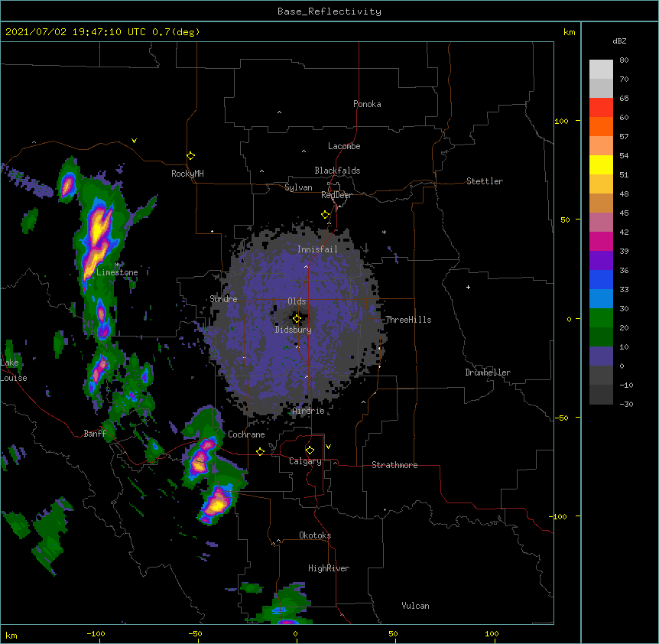This screenshot has width=659, height=644.
Task: Click the Vulcan label
Action: click(x=415, y=606)
